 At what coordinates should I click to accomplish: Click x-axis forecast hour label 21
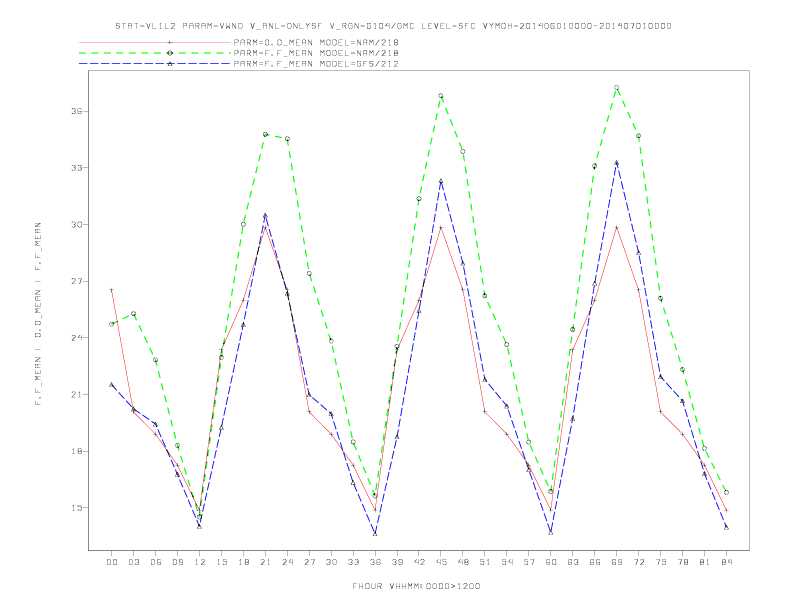(265, 562)
